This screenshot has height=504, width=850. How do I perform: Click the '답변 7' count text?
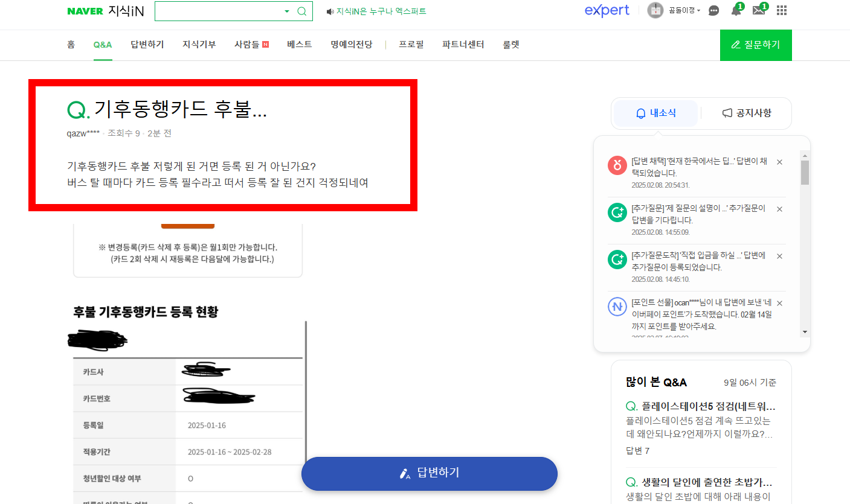coord(638,451)
